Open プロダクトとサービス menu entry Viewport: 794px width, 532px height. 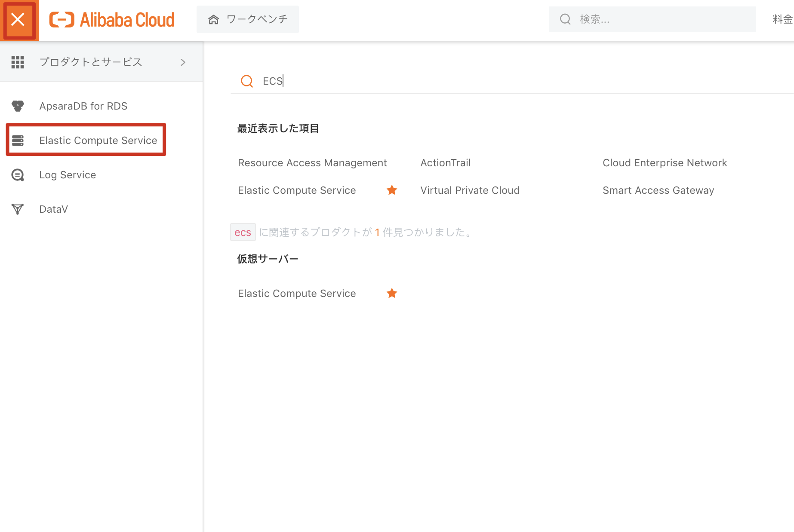[x=102, y=62]
